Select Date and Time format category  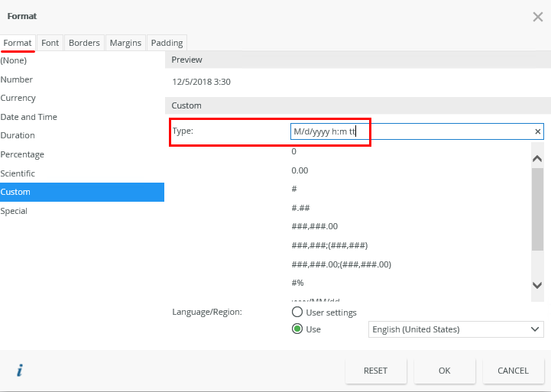(29, 117)
